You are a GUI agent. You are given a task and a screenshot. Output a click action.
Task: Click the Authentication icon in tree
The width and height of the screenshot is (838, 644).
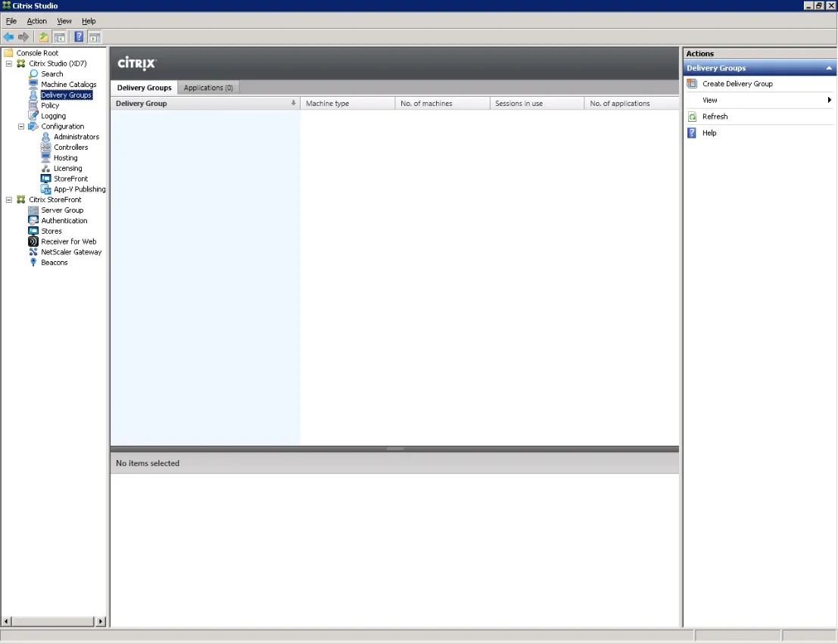33,220
